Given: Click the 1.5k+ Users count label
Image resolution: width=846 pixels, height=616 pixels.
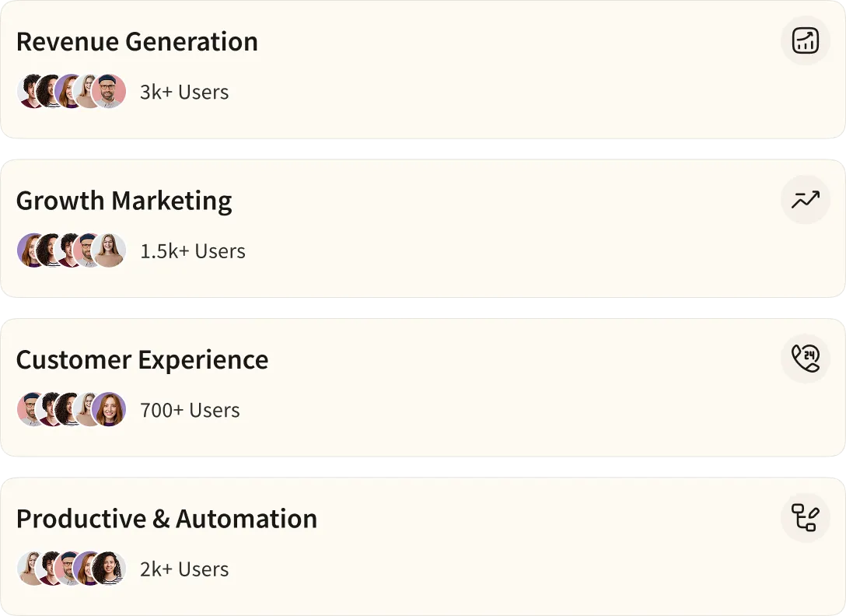Looking at the screenshot, I should (193, 250).
